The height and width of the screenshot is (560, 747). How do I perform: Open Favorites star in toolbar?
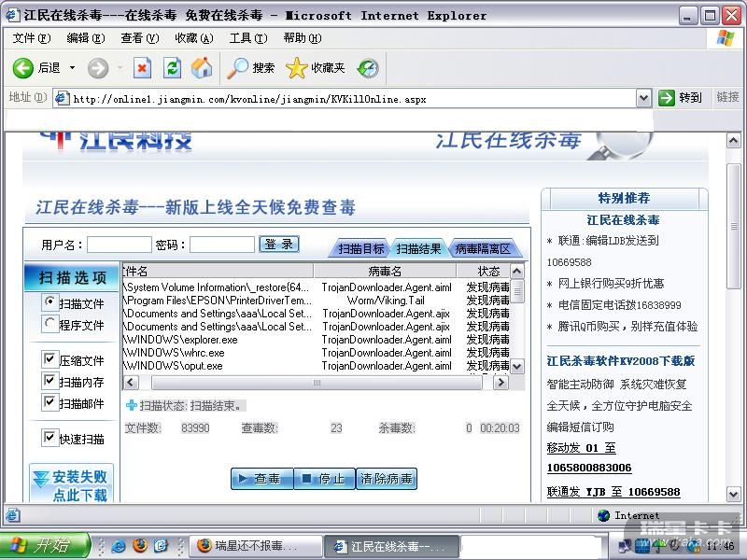[x=296, y=68]
